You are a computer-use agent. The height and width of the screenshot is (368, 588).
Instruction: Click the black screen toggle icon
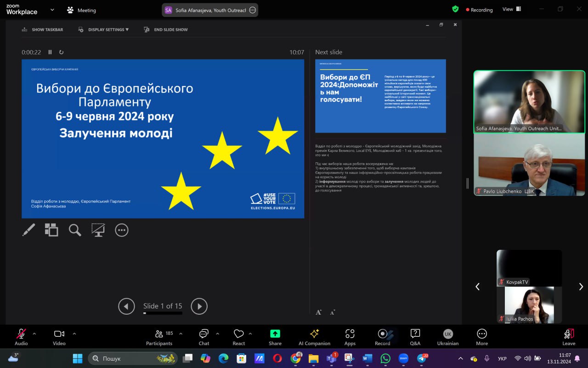coord(98,230)
